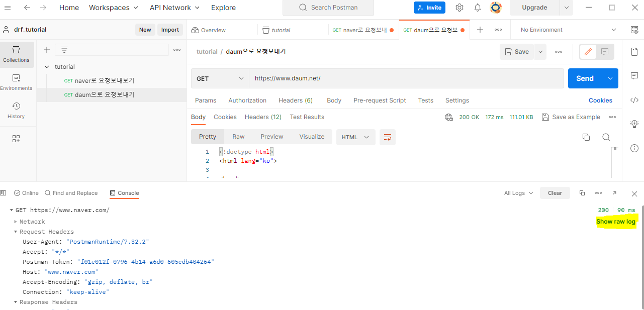Copy console logs icon
The height and width of the screenshot is (310, 644).
click(582, 193)
